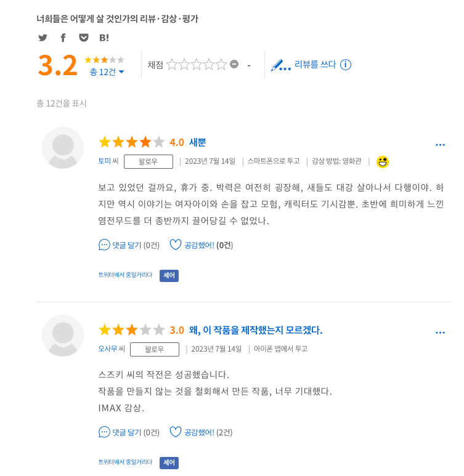Open 오사무 씨 user profile

(x=112, y=349)
